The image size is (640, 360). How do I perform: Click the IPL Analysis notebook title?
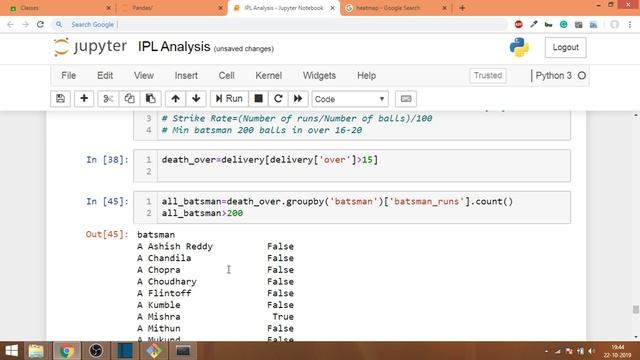point(174,47)
